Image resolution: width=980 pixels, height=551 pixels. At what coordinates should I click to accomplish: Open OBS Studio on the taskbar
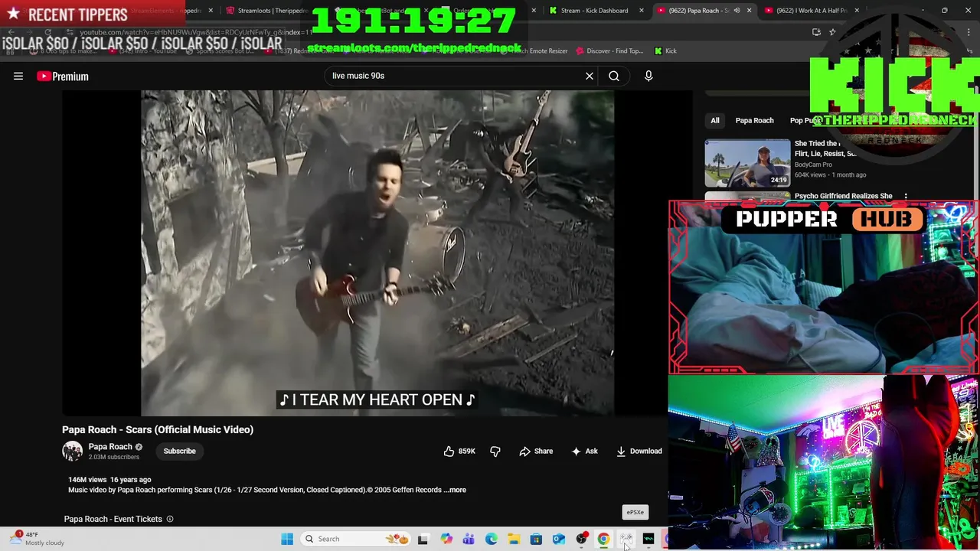581,539
